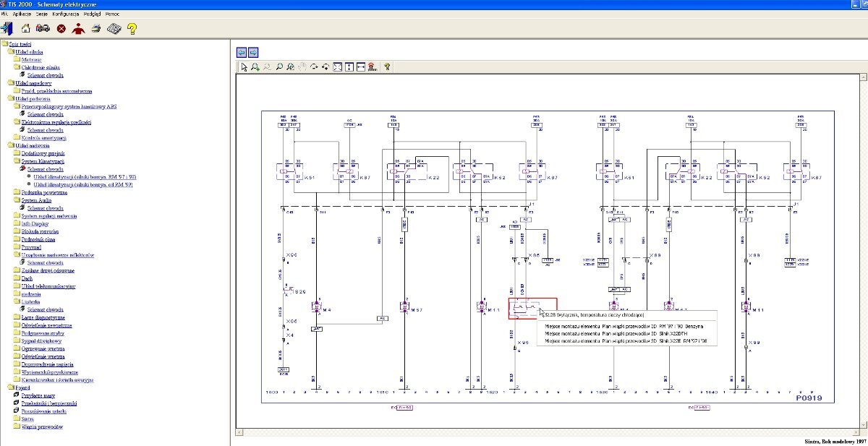868x446 pixels.
Task: Click the zoom-in magnifier with plus
Action: [256, 67]
